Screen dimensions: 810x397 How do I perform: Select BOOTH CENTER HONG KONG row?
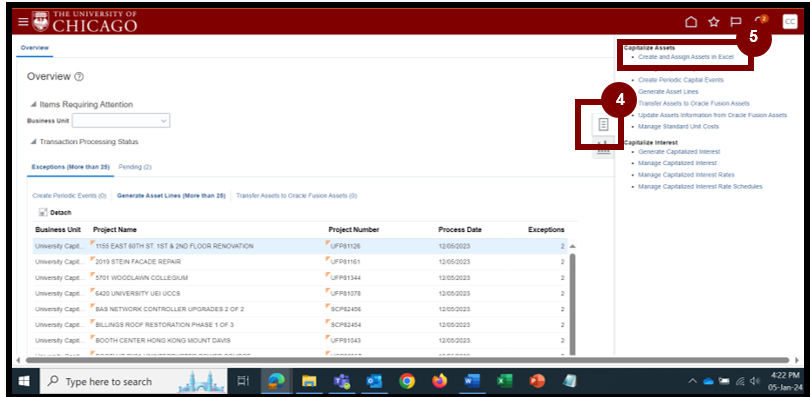300,341
